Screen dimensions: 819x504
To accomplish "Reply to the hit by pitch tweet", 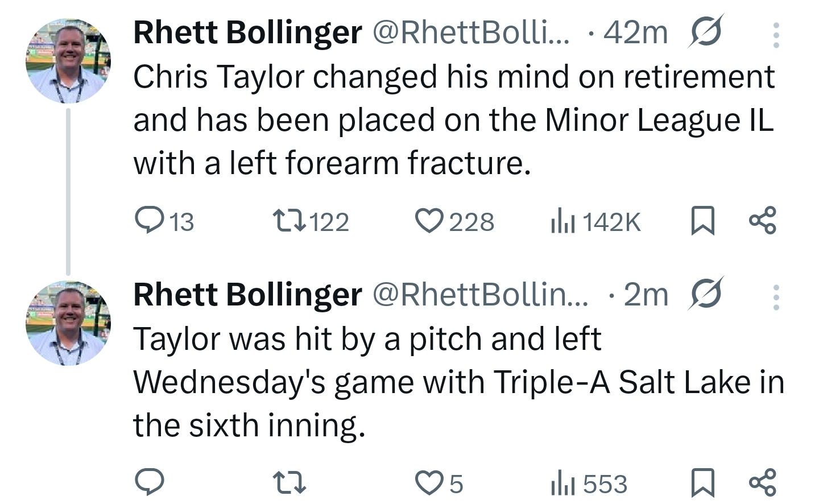I will point(150,482).
